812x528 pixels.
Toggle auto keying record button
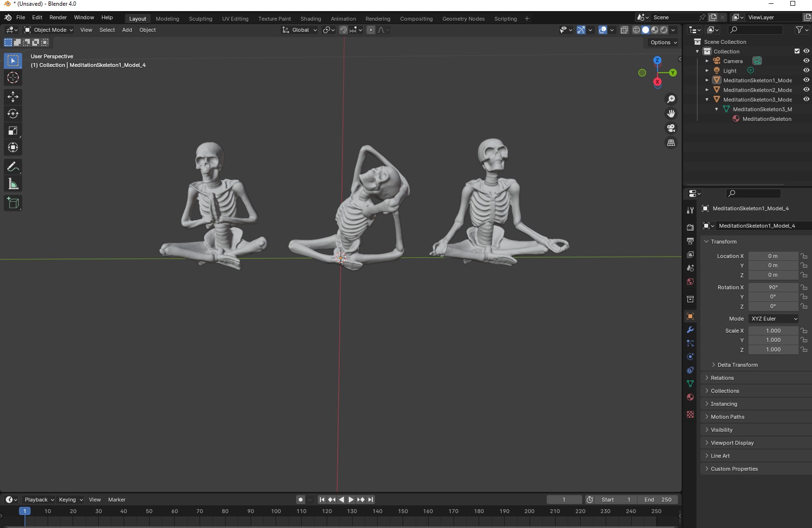coord(301,500)
